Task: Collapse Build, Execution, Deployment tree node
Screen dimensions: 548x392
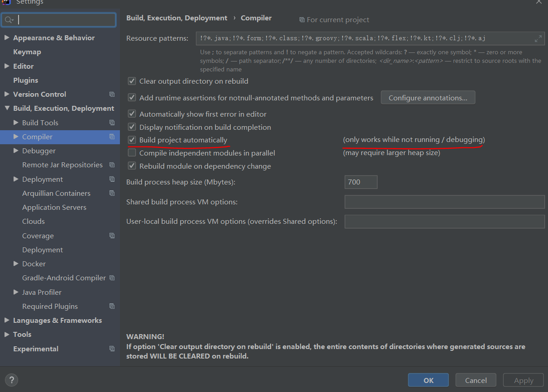Action: tap(7, 109)
